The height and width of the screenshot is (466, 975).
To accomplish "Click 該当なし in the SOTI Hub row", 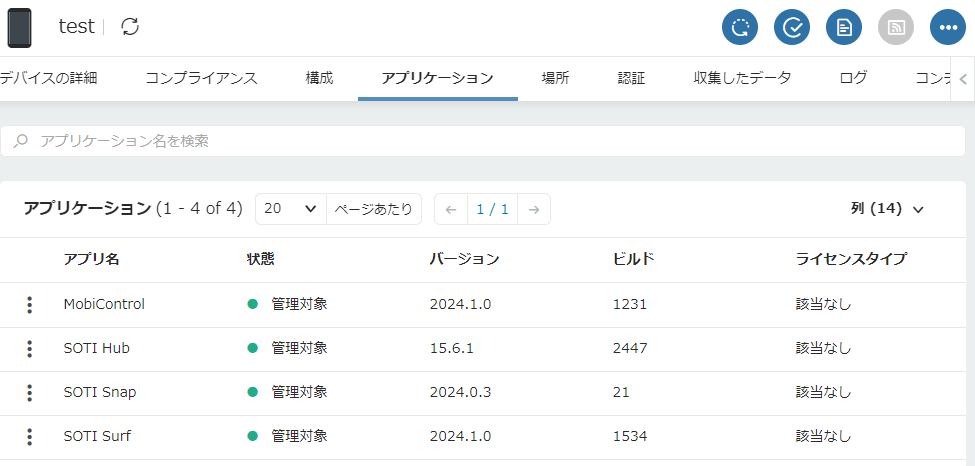I will pos(823,349).
